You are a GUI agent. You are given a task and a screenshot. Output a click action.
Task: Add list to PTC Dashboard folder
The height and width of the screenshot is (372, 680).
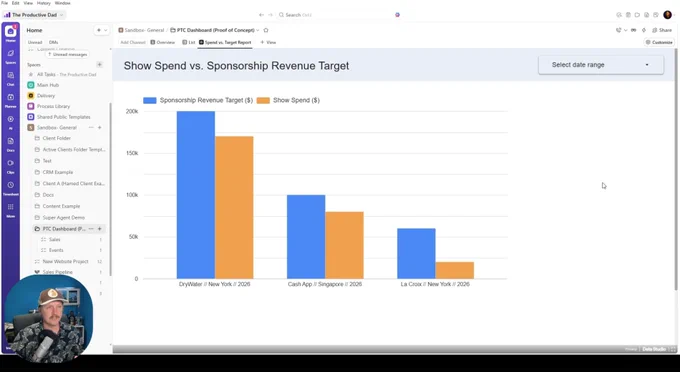coord(100,228)
